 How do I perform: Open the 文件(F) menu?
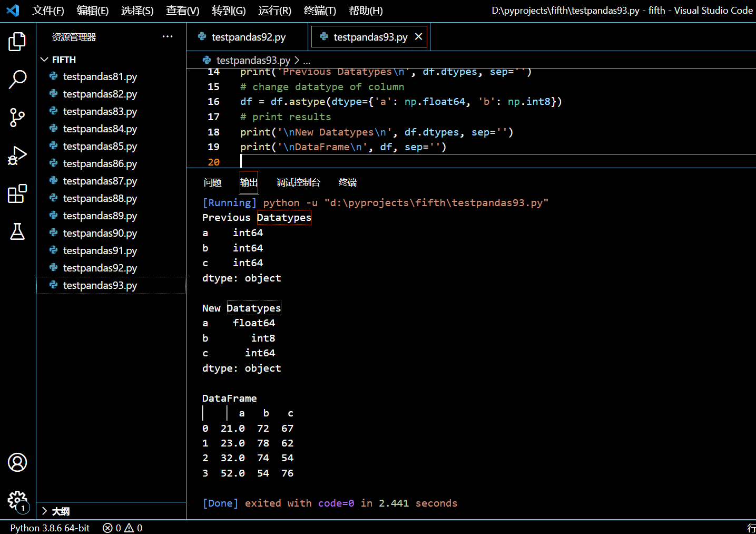[48, 11]
